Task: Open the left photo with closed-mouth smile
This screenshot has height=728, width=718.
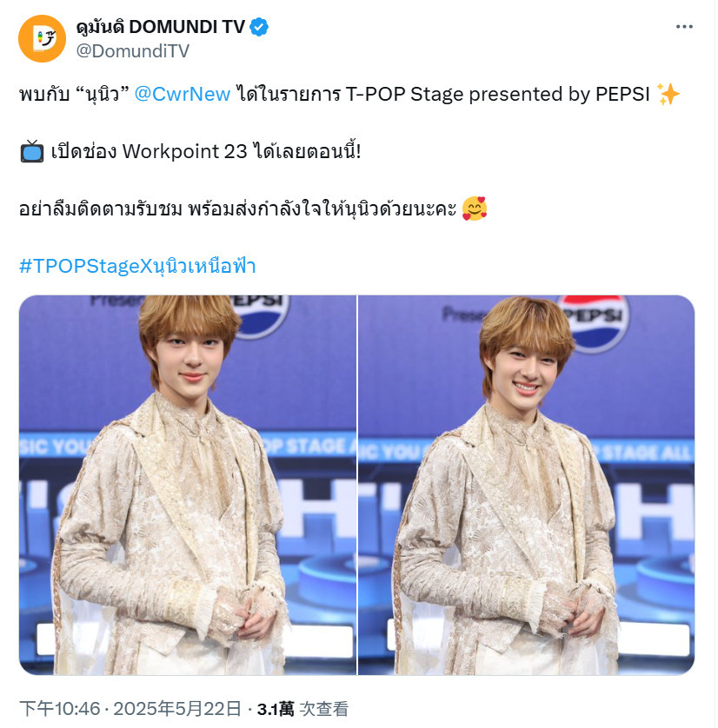Action: tap(188, 485)
